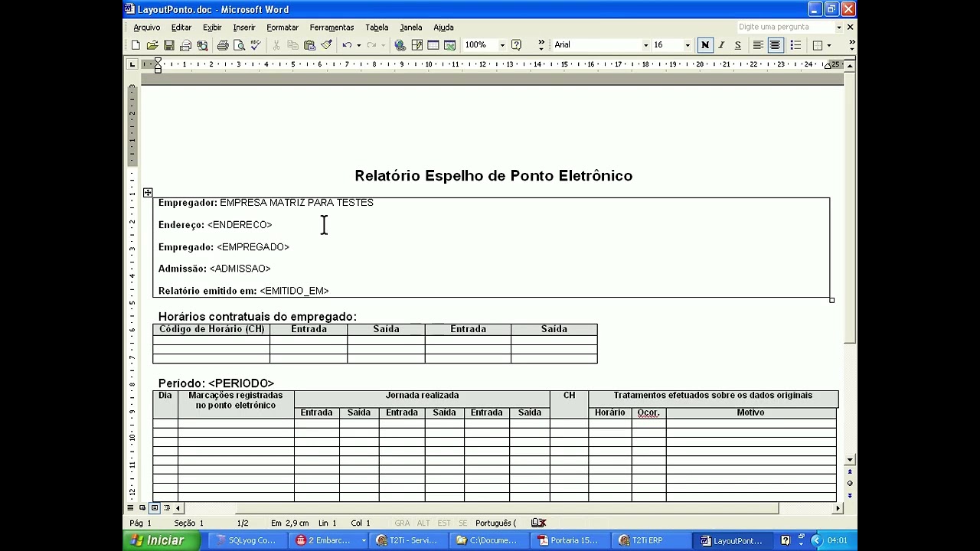Open the Word Help question mark icon
980x551 pixels.
516,45
